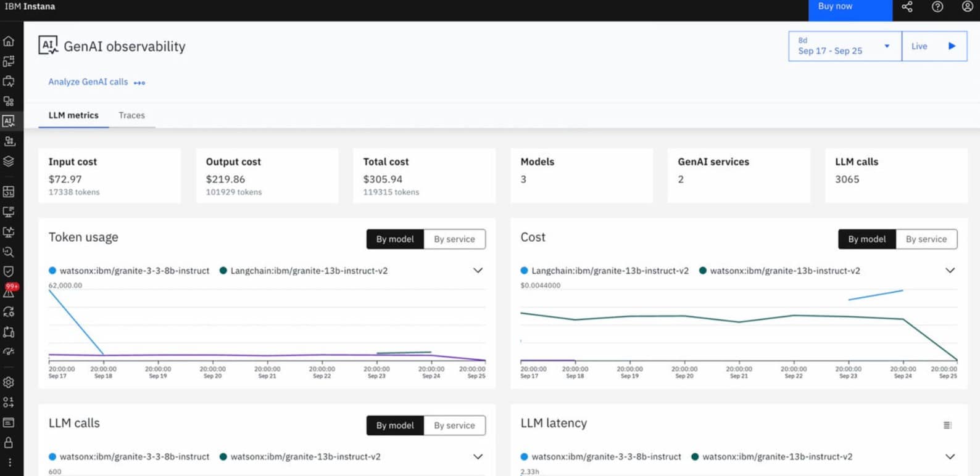Click the Live mode button
The height and width of the screenshot is (476, 980).
tap(934, 46)
